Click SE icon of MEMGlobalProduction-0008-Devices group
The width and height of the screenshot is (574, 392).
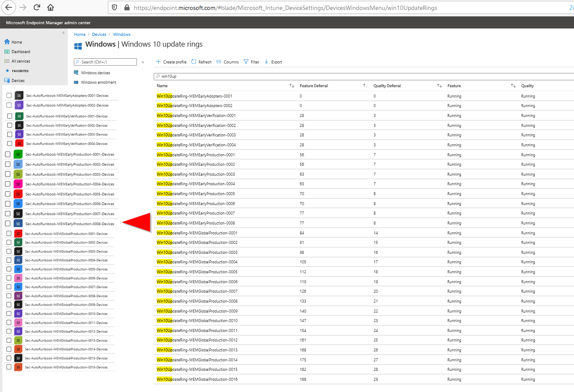pyautogui.click(x=18, y=296)
